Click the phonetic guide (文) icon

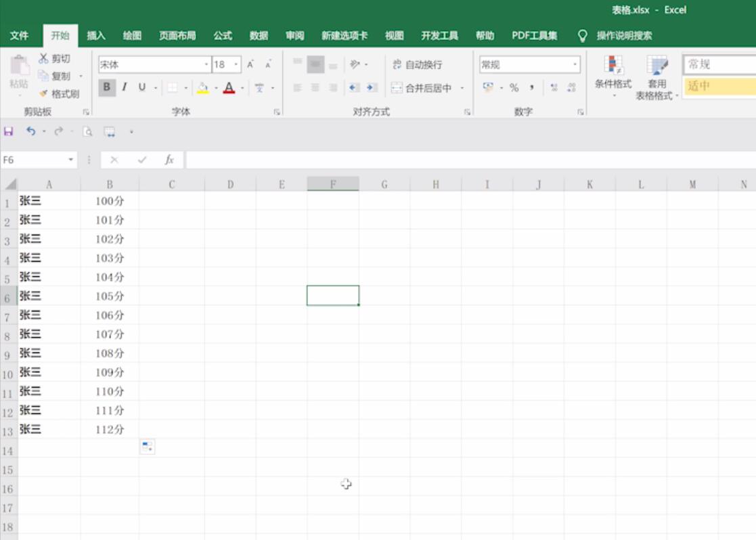(259, 88)
